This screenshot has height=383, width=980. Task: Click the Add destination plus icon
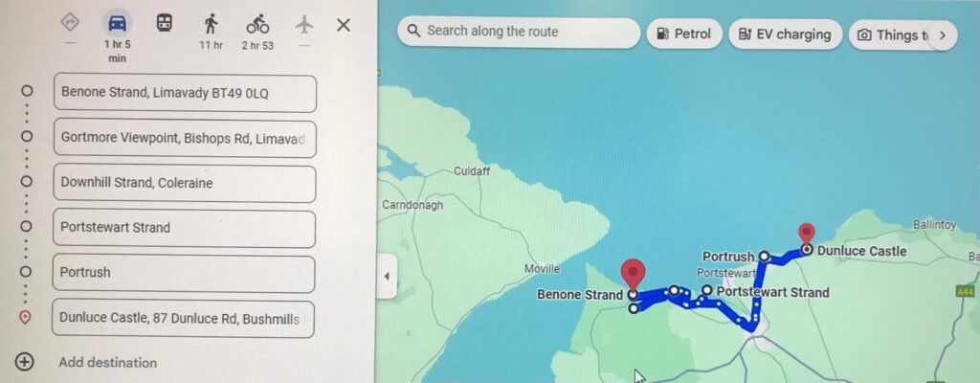24,362
